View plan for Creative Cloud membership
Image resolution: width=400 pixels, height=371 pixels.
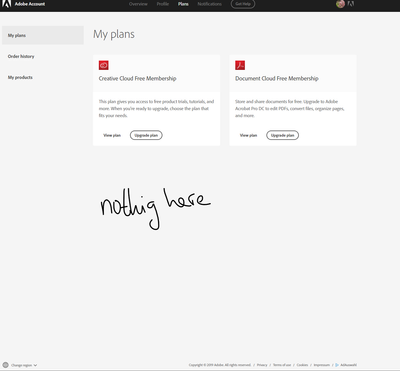click(x=112, y=135)
